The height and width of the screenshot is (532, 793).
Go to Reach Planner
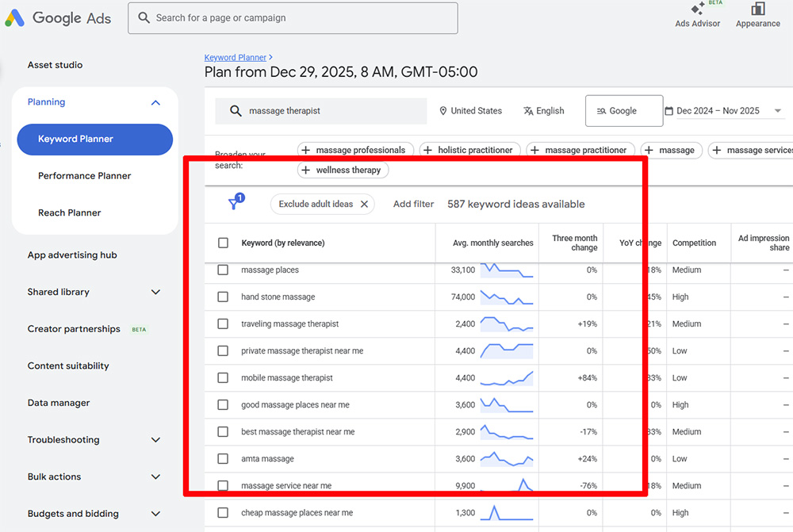[70, 212]
